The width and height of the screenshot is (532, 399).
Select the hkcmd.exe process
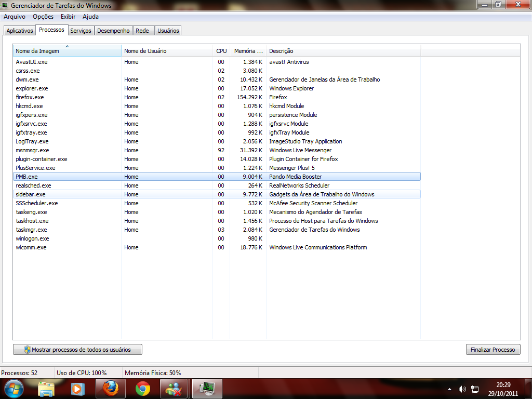(x=217, y=106)
